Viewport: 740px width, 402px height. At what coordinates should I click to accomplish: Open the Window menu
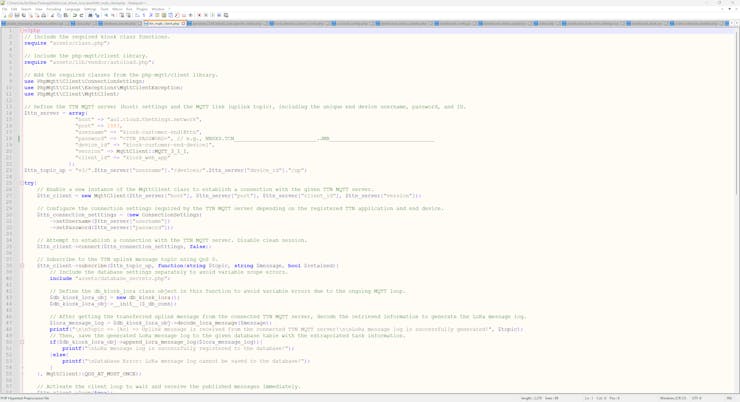[x=158, y=9]
